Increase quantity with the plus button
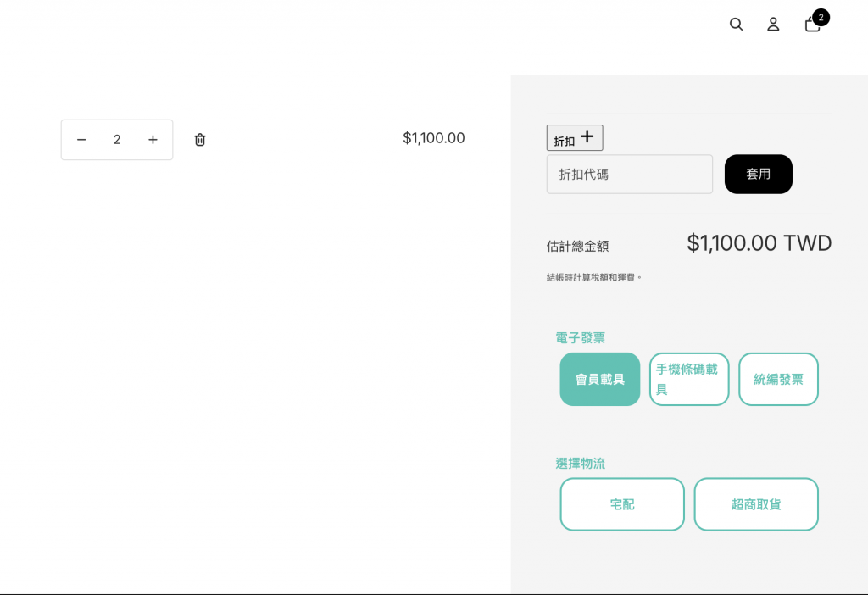This screenshot has height=595, width=868. [x=153, y=140]
